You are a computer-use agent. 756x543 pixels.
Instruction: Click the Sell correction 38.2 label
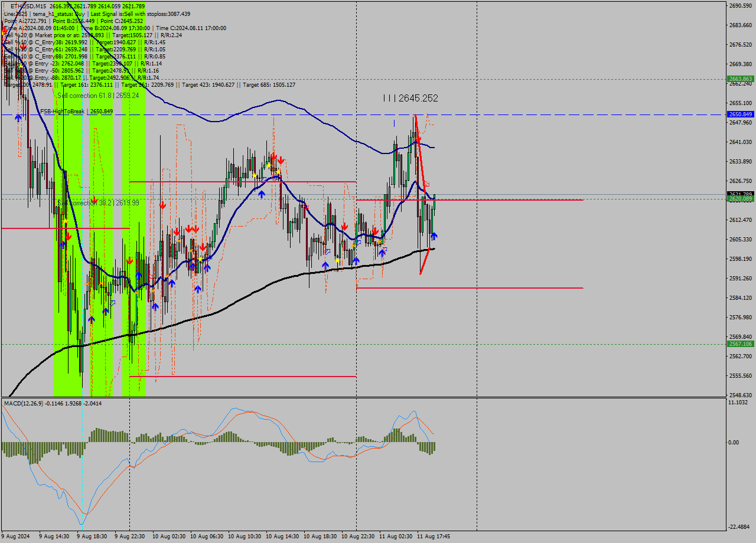pos(98,202)
